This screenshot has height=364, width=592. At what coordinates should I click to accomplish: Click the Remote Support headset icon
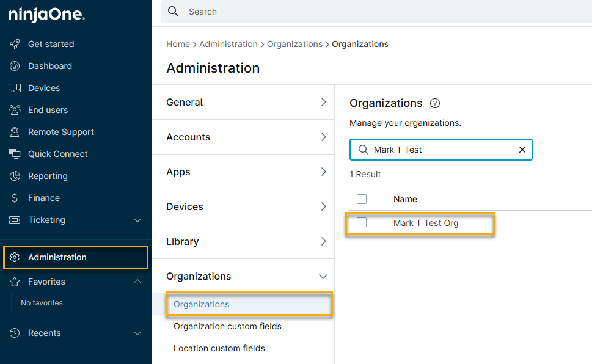(15, 132)
